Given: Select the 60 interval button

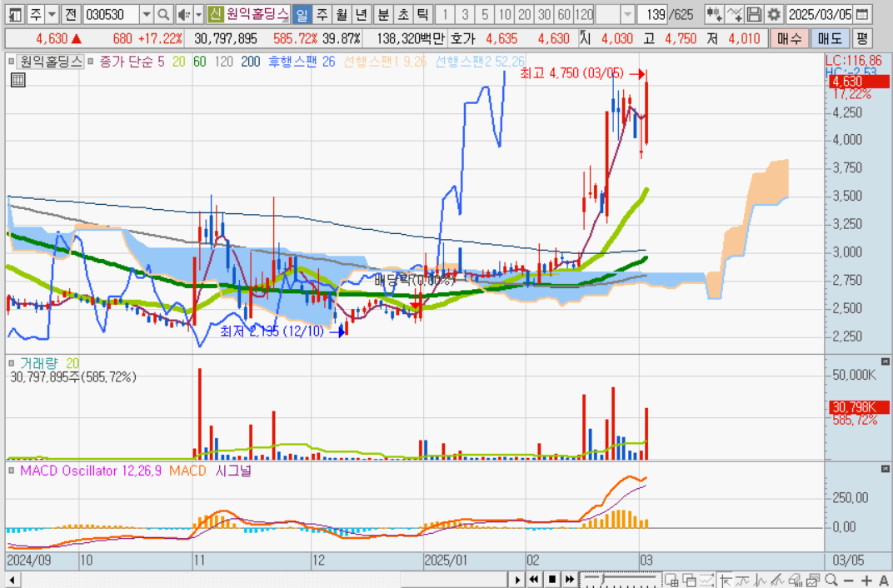Looking at the screenshot, I should tap(564, 14).
